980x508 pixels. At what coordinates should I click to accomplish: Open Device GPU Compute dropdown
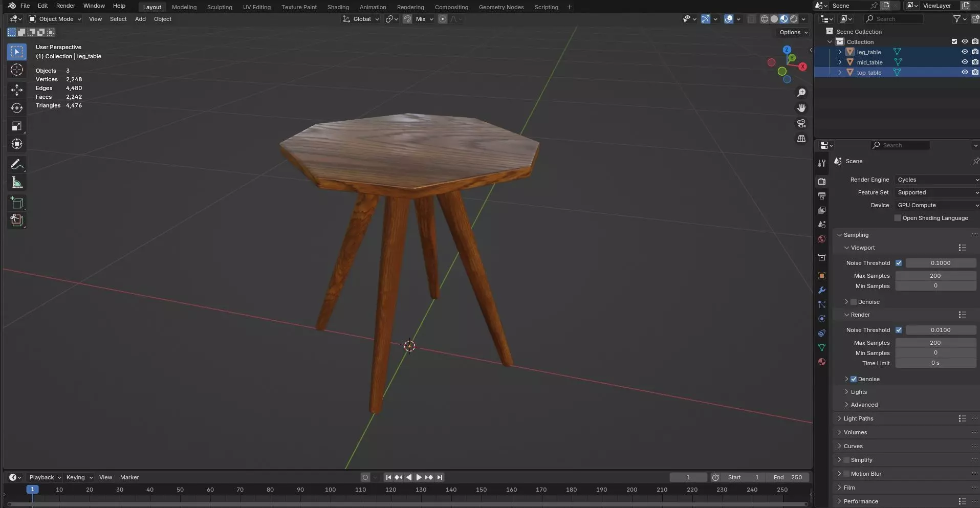click(937, 205)
